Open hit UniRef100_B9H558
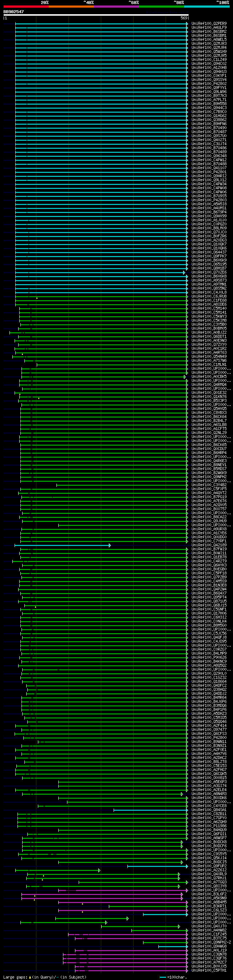 click(209, 104)
